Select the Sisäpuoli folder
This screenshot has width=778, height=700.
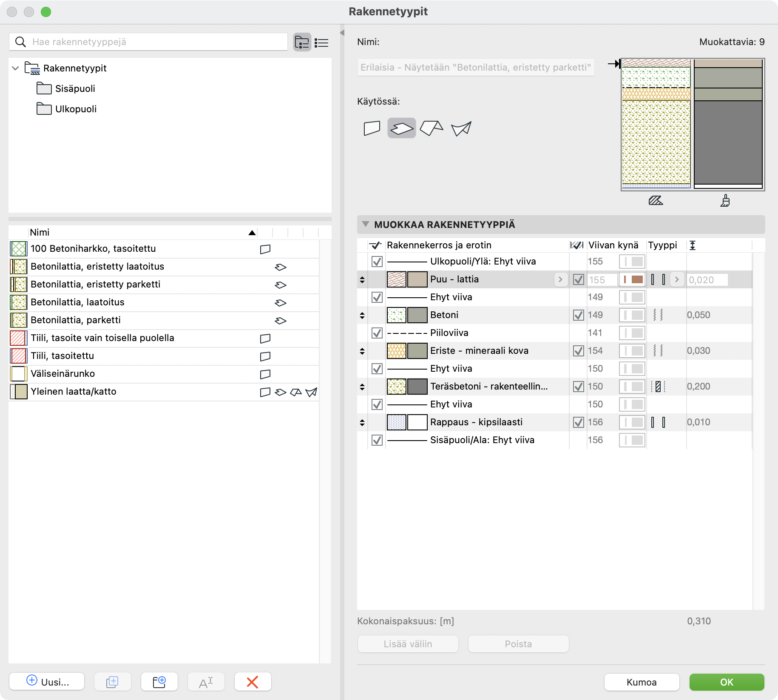(x=75, y=88)
